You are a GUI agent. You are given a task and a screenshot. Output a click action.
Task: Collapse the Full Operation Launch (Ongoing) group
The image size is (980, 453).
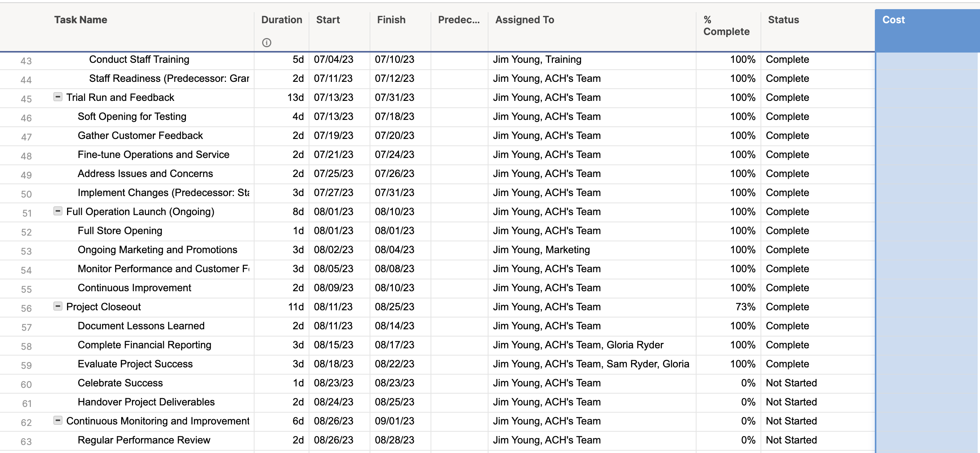58,211
